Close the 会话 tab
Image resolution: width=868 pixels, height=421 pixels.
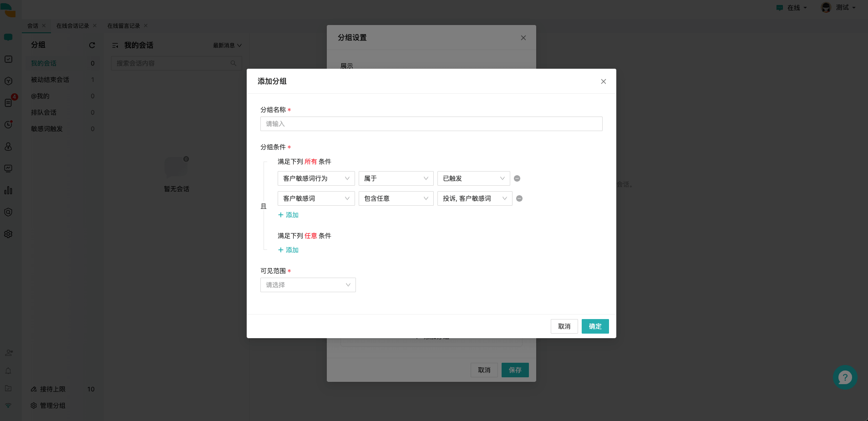point(44,25)
